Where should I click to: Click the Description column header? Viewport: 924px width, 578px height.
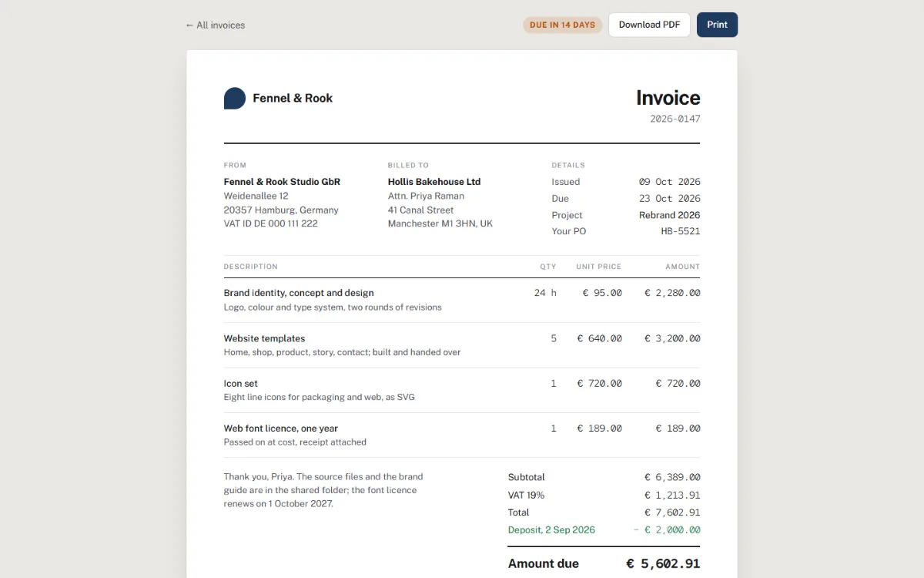point(251,267)
